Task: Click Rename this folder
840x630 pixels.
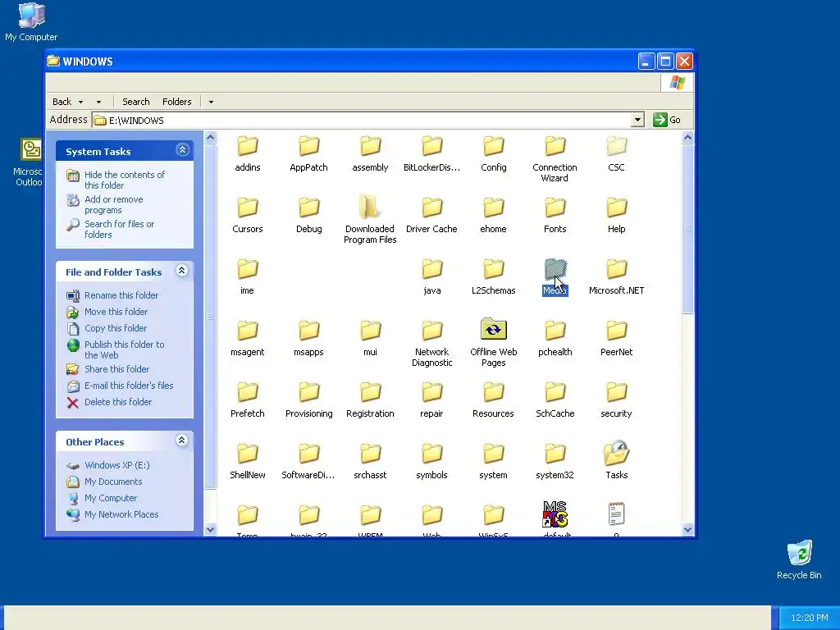Action: (121, 295)
